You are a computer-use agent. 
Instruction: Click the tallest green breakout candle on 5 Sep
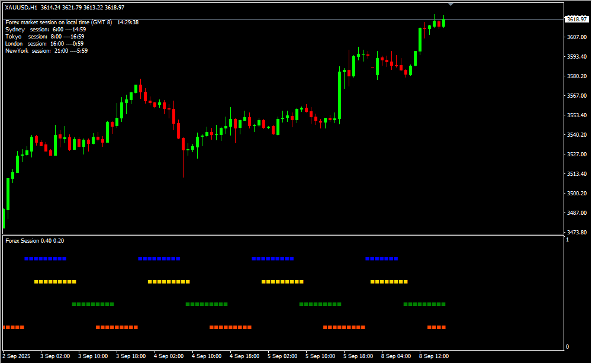(x=339, y=95)
